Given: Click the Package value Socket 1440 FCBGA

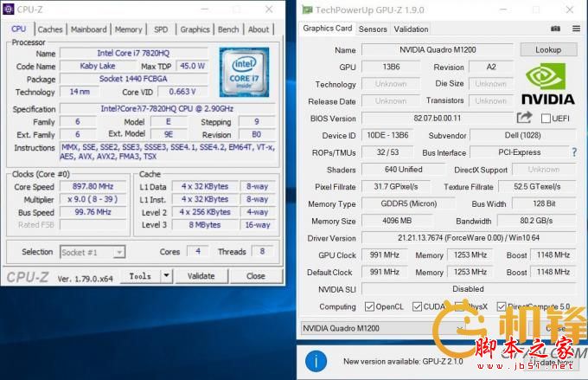Looking at the screenshot, I should [133, 79].
